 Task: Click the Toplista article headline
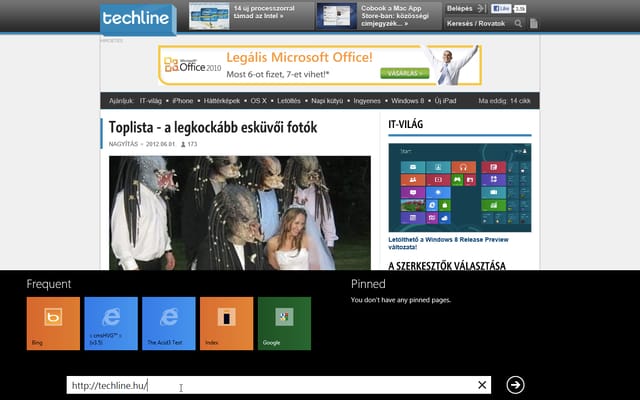pyautogui.click(x=213, y=127)
